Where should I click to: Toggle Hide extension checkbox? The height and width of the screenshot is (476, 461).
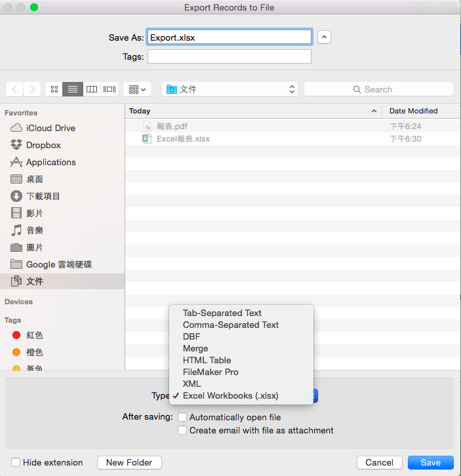pos(16,462)
